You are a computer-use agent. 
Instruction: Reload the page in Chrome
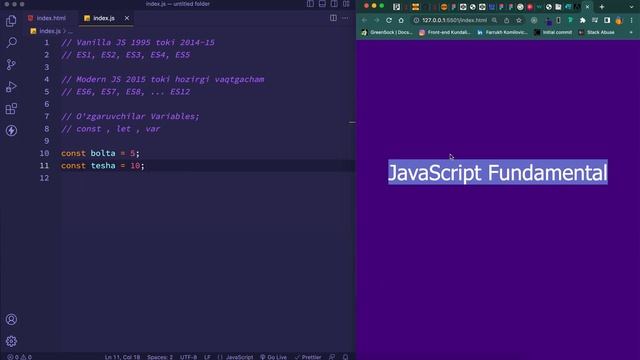coord(389,20)
